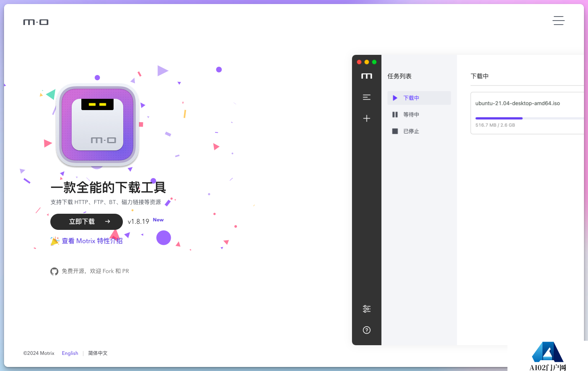Click the 516.7 MB / 2.6 GB text
Viewport: 588px width, 371px height.
[495, 125]
